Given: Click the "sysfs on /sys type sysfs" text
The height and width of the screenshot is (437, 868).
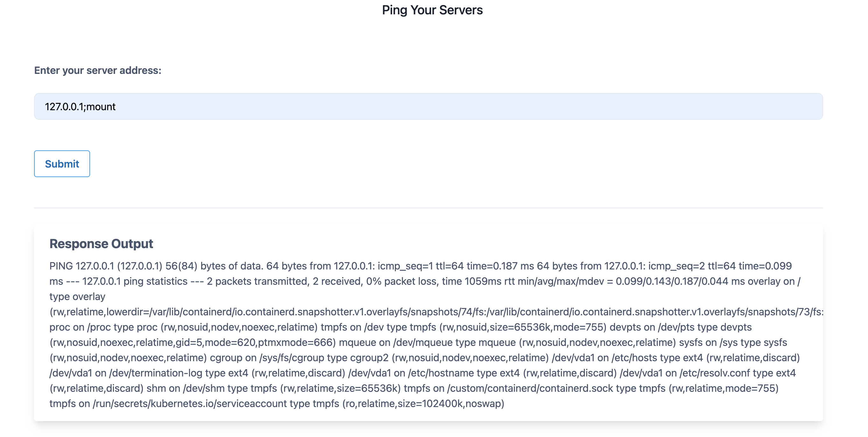Looking at the screenshot, I should pos(732,342).
